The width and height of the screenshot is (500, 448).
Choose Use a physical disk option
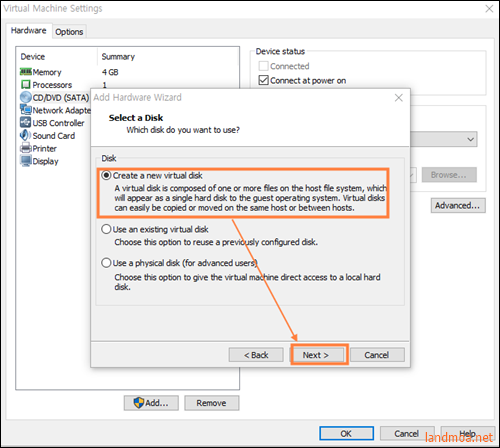coord(106,263)
